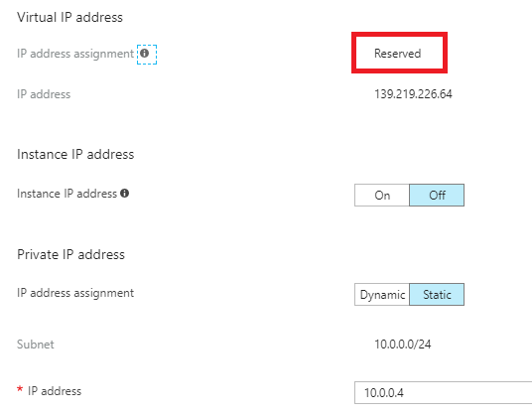
Task: Click info icon beside Virtual IP address assignment
Action: pos(145,54)
